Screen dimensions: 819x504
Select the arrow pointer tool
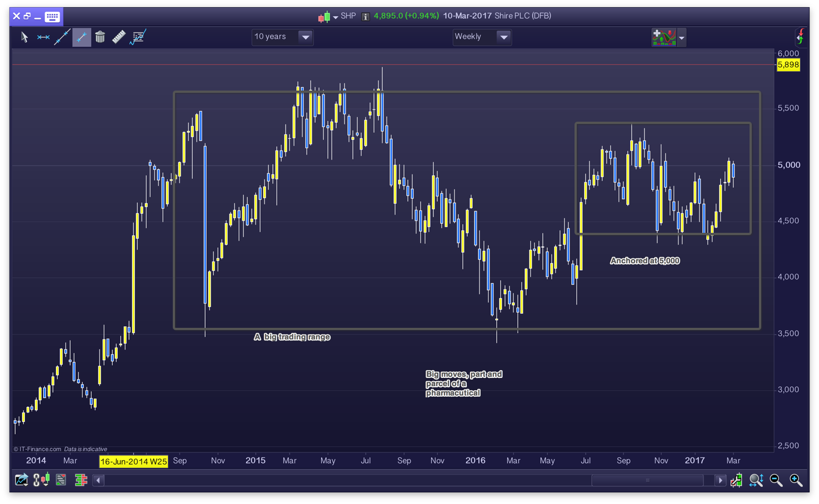24,37
